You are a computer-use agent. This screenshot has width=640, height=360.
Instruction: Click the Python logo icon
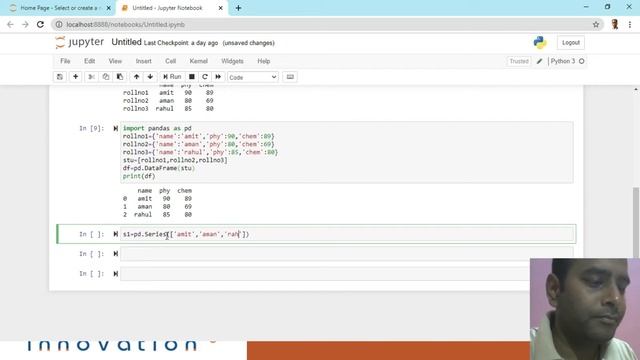click(x=540, y=42)
